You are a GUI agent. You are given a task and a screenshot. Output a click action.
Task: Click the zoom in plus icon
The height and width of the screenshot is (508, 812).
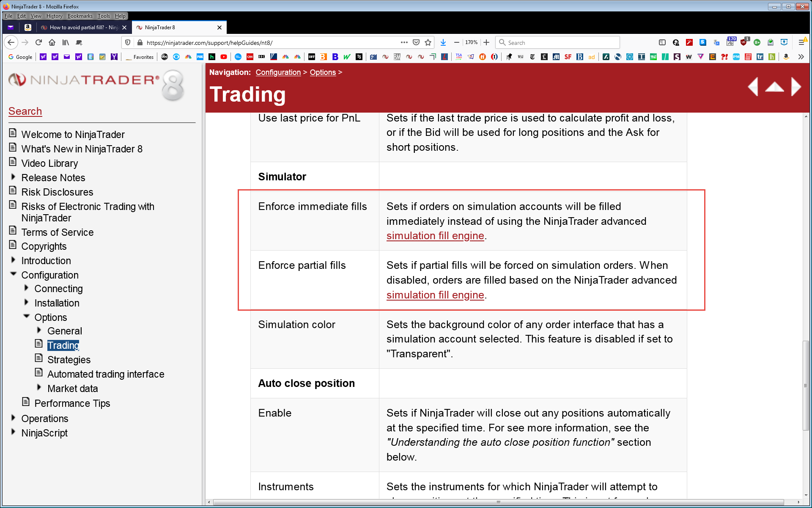486,42
